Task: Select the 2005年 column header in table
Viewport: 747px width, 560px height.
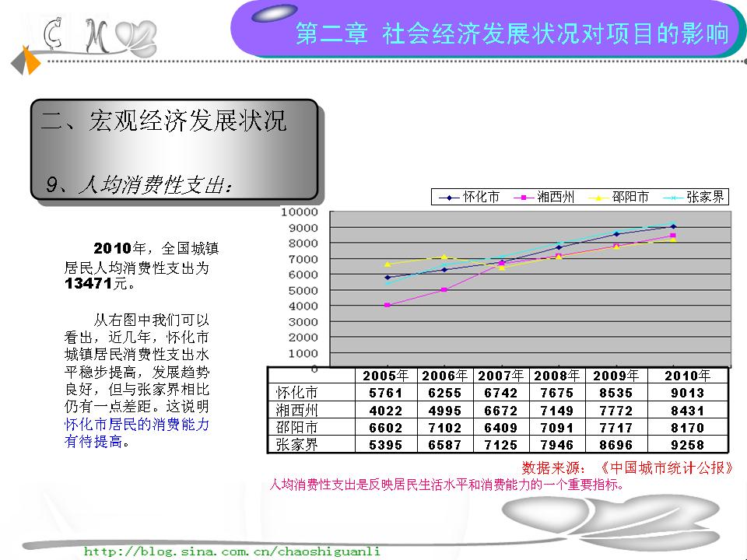Action: pos(385,376)
